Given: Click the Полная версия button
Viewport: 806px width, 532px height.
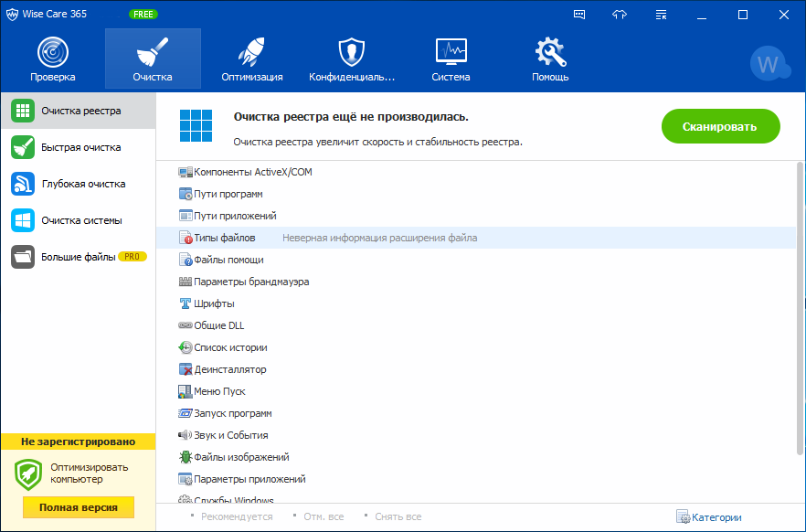Looking at the screenshot, I should click(x=79, y=507).
